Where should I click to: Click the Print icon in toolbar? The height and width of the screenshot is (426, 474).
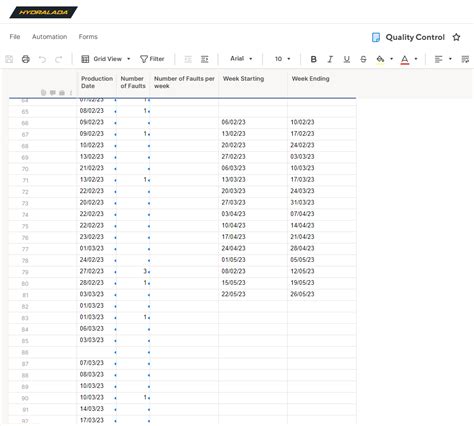click(x=26, y=59)
